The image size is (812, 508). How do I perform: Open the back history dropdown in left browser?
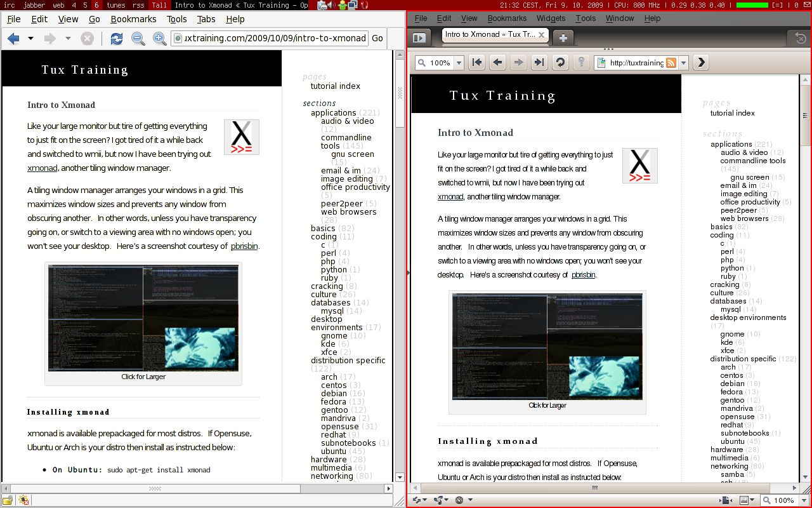30,39
